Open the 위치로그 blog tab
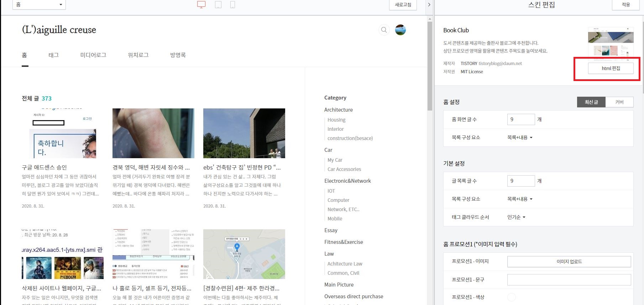The width and height of the screenshot is (644, 305). 138,55
